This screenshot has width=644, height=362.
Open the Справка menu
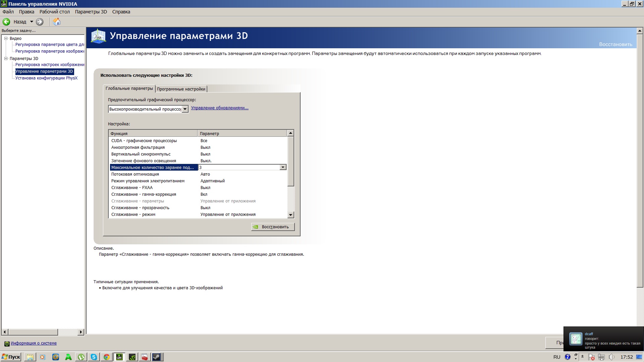(121, 12)
